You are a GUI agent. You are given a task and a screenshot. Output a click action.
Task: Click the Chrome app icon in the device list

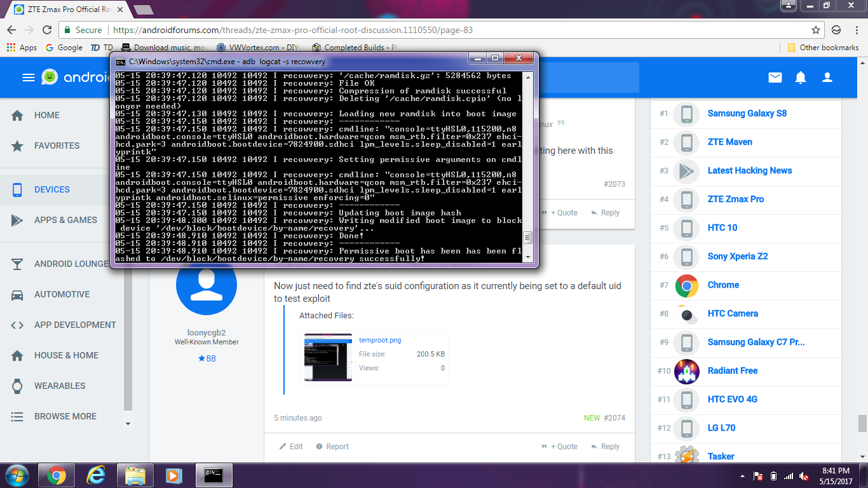tap(686, 285)
